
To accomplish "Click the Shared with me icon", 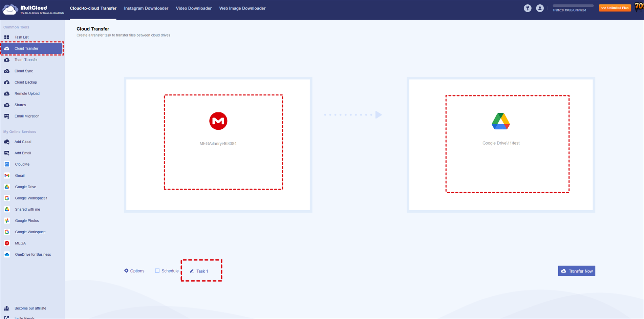I will point(7,209).
